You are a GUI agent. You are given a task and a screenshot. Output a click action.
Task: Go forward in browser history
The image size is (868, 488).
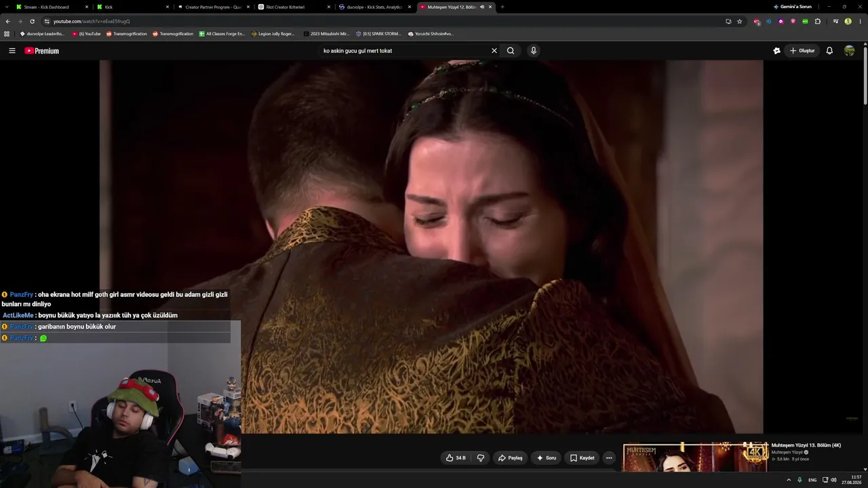(x=20, y=21)
